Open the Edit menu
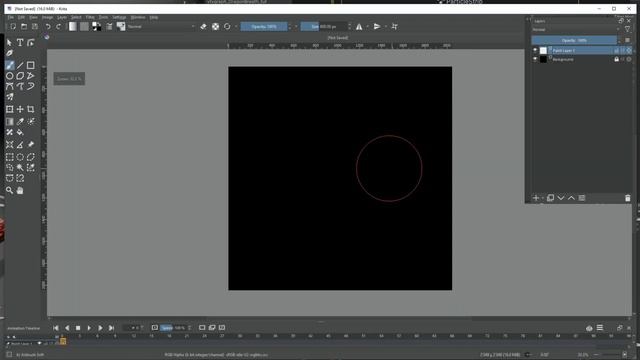This screenshot has height=360, width=640. 21,17
